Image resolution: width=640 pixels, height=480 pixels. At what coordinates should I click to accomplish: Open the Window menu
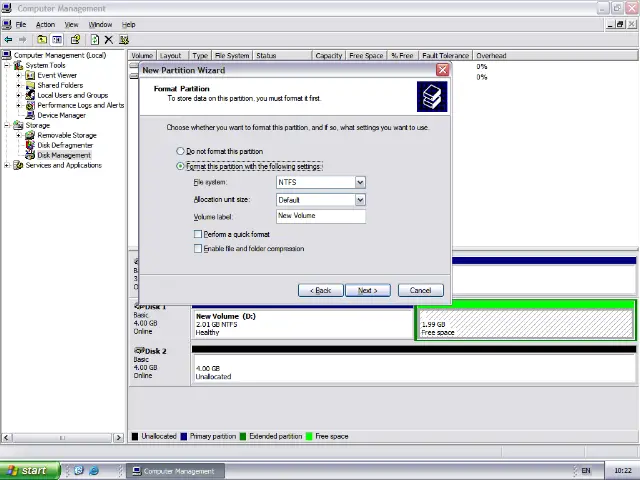[x=100, y=24]
